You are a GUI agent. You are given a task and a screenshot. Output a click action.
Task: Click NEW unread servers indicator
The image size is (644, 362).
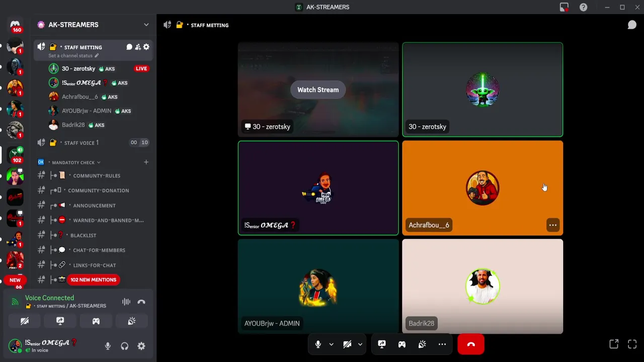click(x=15, y=280)
